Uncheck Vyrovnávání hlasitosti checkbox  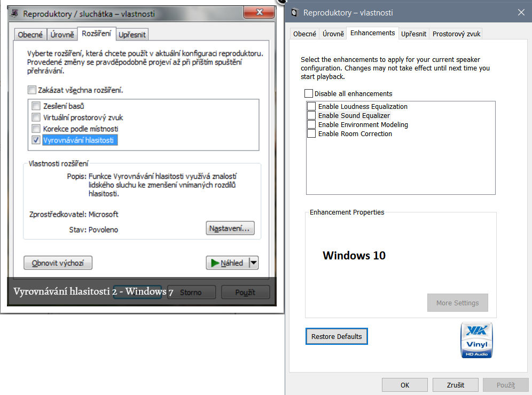pos(36,140)
